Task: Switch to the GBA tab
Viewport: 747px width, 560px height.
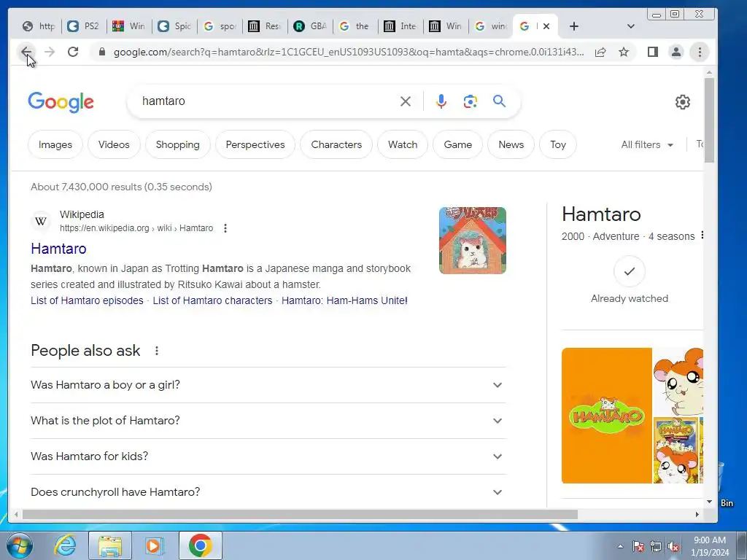Action: point(311,26)
